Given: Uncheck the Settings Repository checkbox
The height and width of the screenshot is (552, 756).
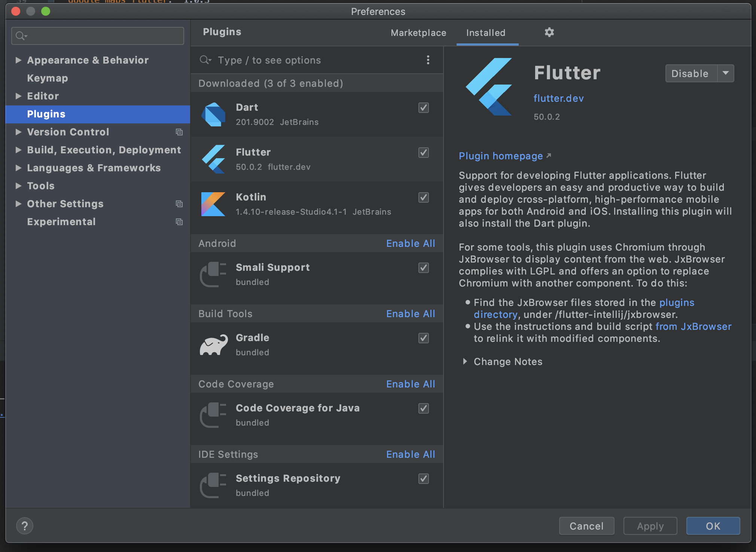Looking at the screenshot, I should tap(423, 479).
